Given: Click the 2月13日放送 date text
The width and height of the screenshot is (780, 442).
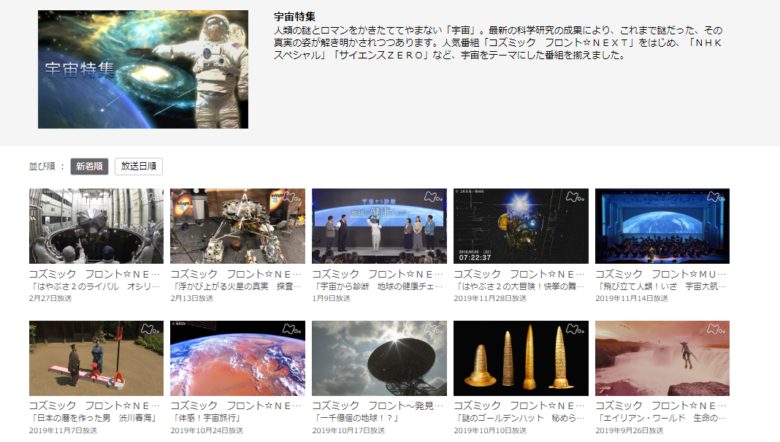Looking at the screenshot, I should pos(192,298).
